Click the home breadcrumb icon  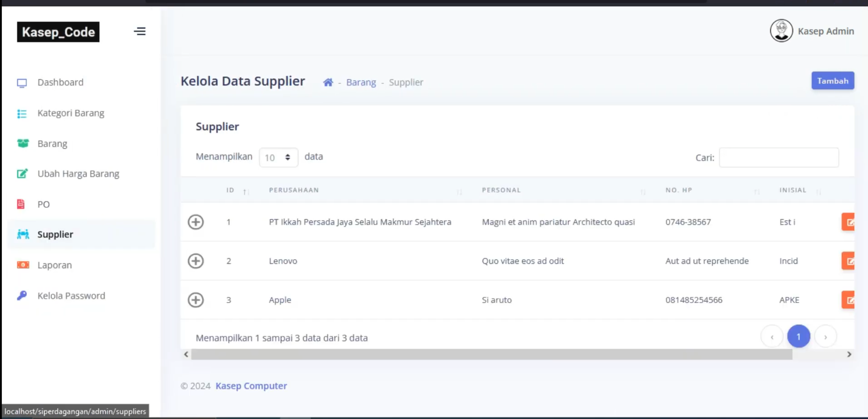[328, 82]
